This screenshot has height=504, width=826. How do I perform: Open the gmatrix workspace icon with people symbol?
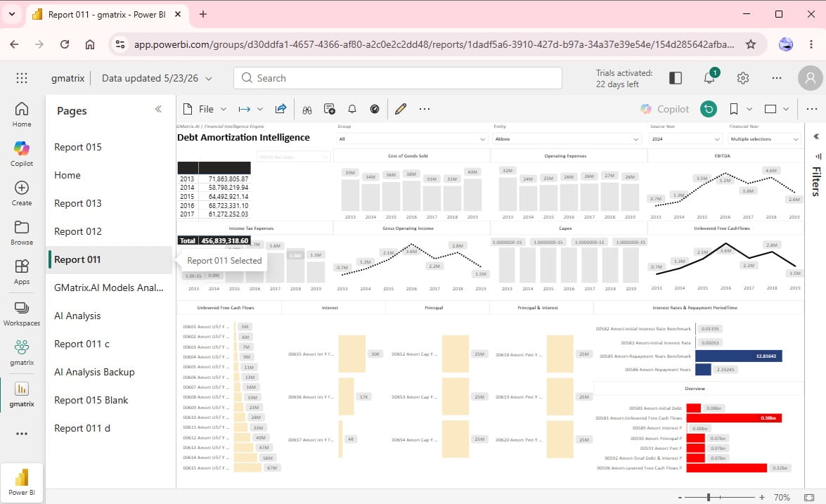(x=22, y=353)
